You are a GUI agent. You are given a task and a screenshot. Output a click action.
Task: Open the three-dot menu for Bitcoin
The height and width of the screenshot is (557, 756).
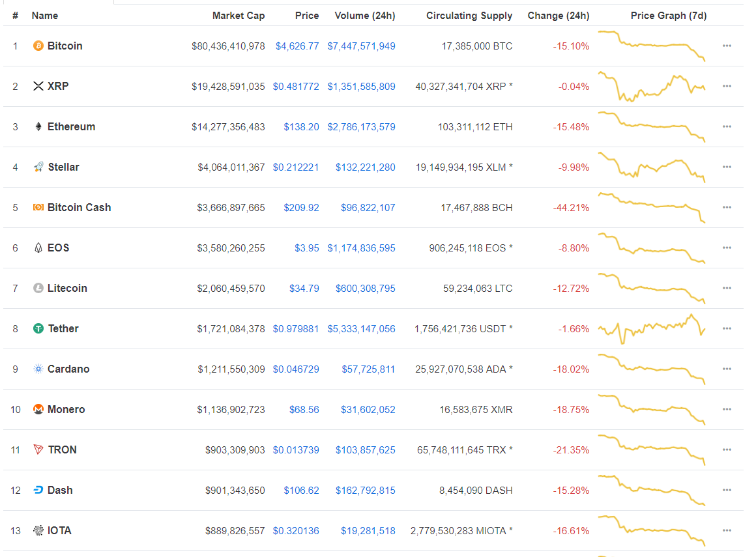[727, 46]
